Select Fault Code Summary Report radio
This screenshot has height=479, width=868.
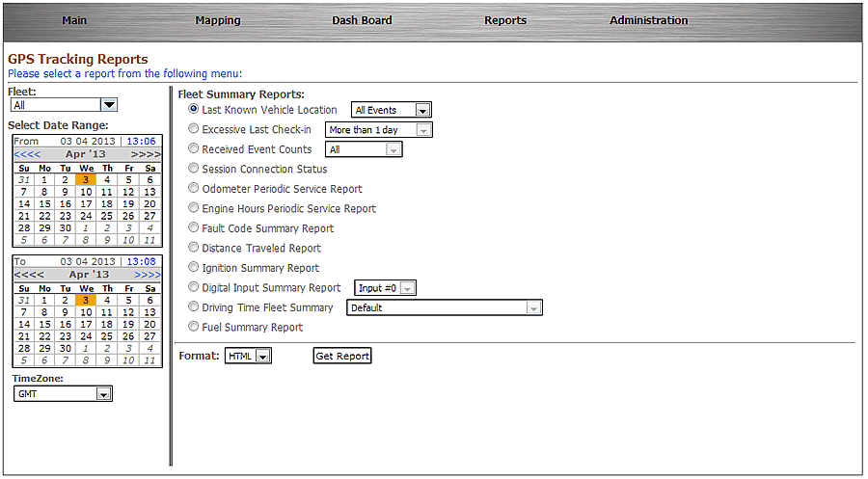[193, 227]
